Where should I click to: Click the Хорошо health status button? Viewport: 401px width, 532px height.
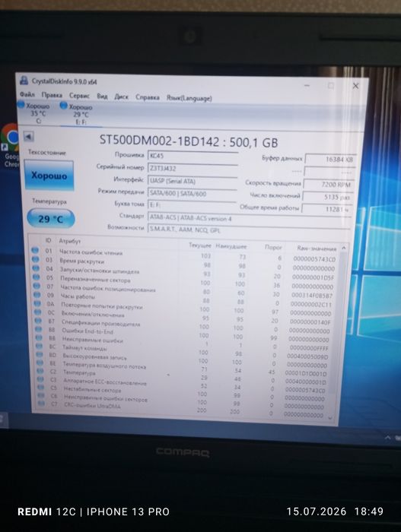coord(49,176)
